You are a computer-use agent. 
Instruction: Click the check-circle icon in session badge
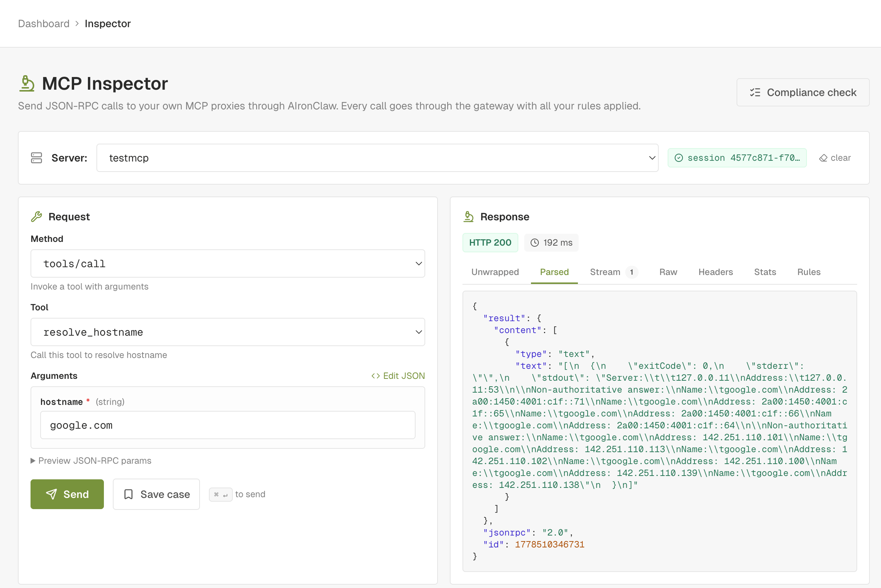678,158
